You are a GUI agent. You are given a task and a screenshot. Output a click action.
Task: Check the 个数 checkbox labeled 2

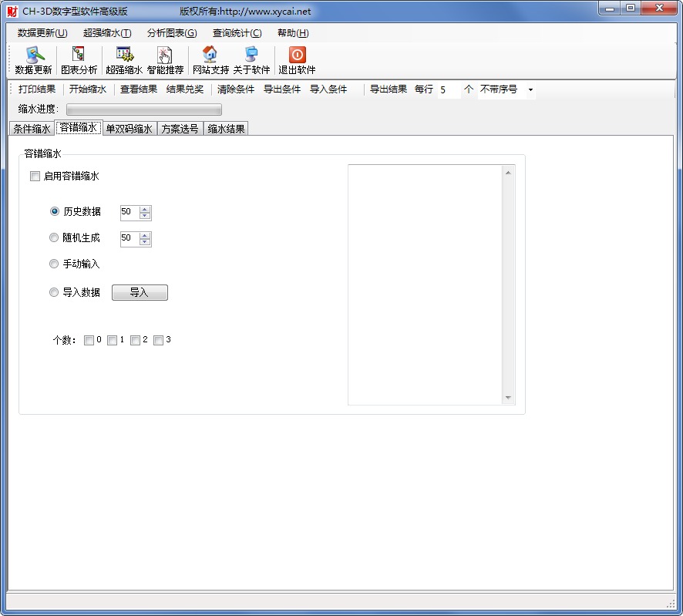[x=136, y=339]
